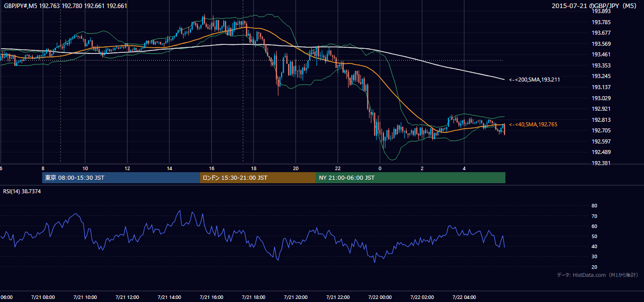Viewport: 644px width, 302px height.
Task: Click price axis label 193.461
Action: click(601, 54)
